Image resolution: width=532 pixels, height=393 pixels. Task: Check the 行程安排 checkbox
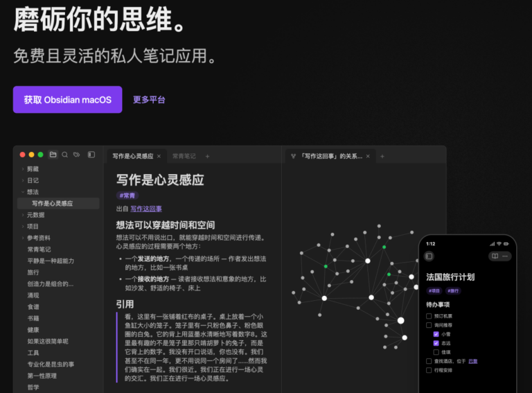(x=429, y=370)
